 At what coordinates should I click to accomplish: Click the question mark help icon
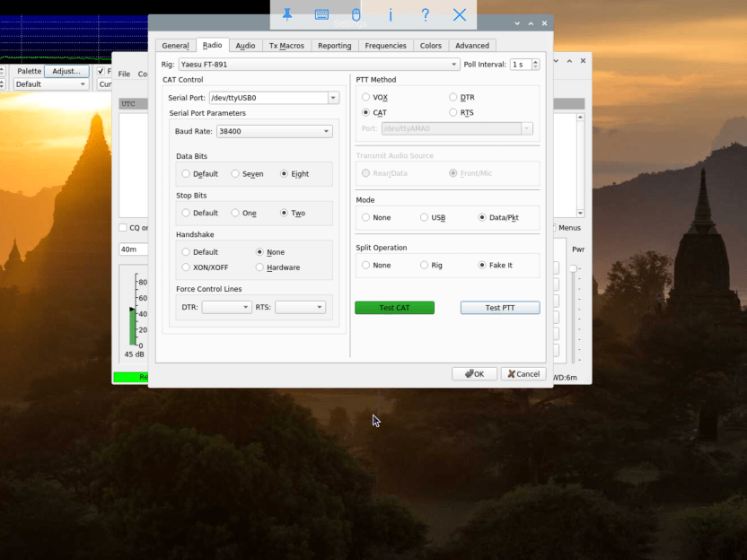425,15
